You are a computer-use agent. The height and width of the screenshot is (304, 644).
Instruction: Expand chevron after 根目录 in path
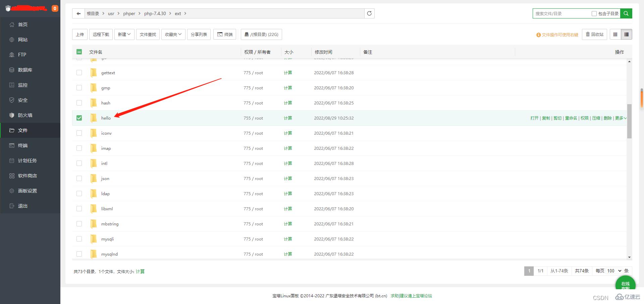click(103, 13)
